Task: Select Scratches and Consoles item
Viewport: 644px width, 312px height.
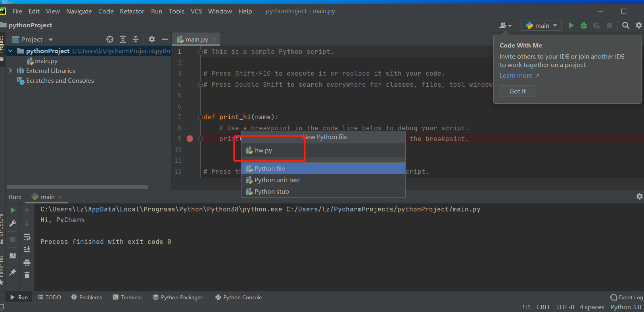Action: [56, 80]
